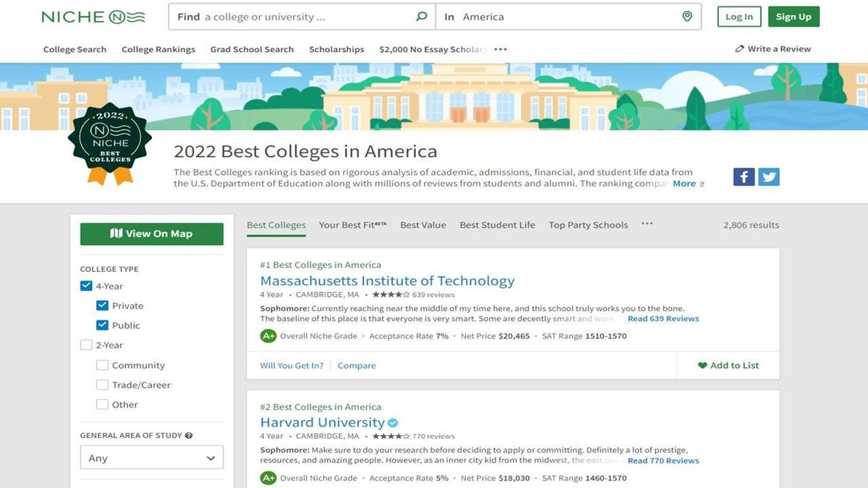The height and width of the screenshot is (488, 868).
Task: Uncheck the Private college filter
Action: 102,305
